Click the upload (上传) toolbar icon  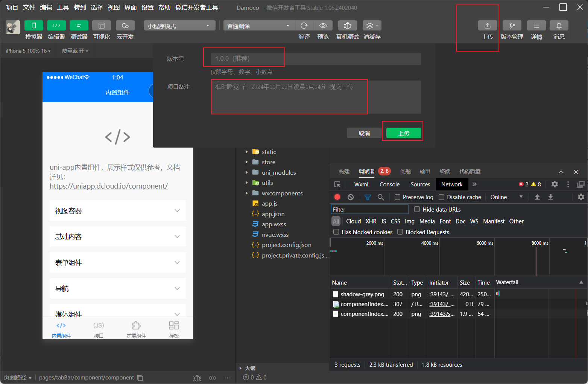click(488, 26)
